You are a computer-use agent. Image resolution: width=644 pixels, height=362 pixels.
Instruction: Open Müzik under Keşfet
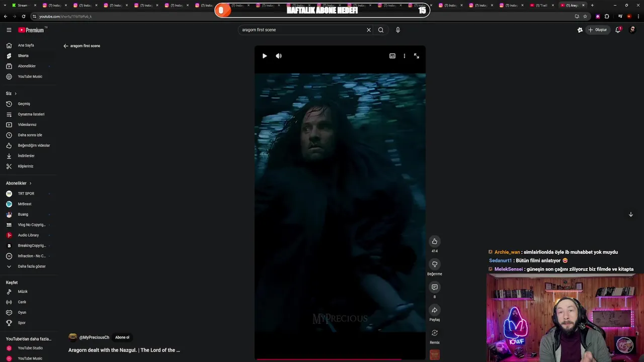tap(27, 292)
